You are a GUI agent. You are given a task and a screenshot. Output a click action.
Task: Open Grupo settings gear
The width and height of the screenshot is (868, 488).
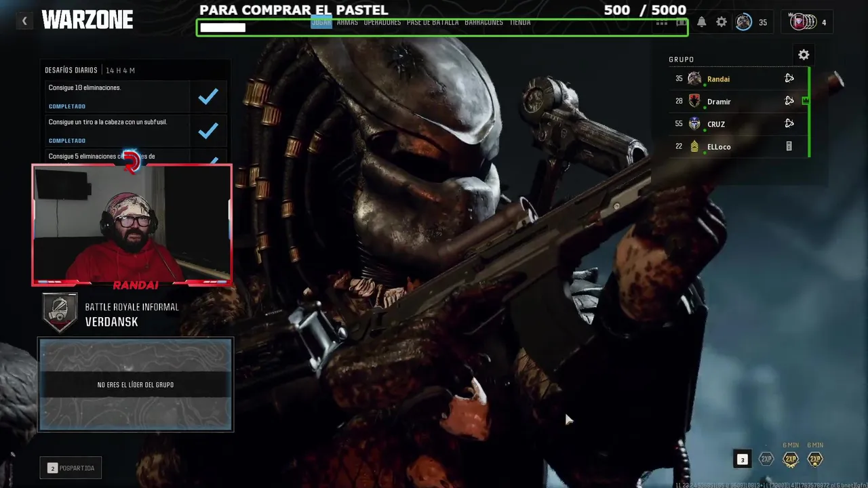pos(804,55)
